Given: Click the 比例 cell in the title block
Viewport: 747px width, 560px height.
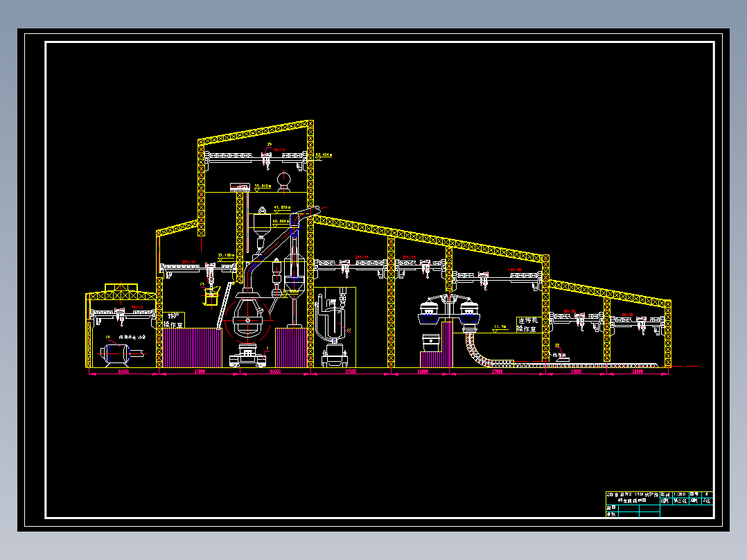Looking at the screenshot, I should 665,495.
